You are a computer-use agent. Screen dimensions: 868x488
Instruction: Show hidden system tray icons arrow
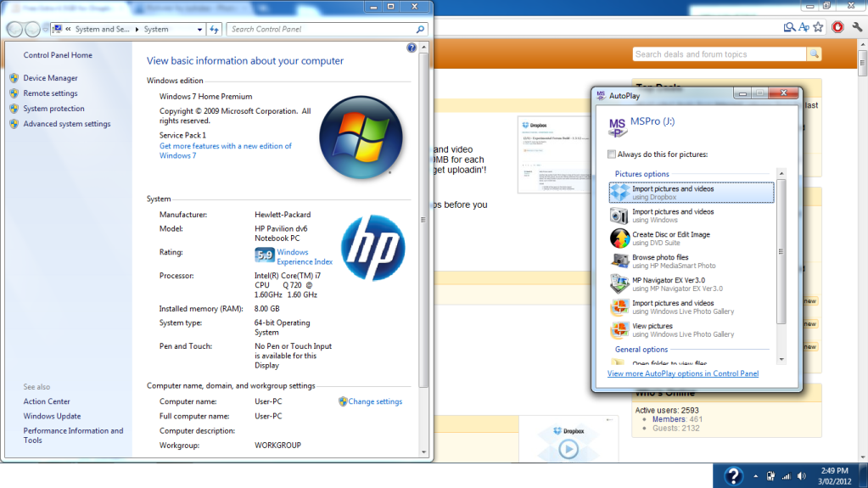tap(754, 476)
